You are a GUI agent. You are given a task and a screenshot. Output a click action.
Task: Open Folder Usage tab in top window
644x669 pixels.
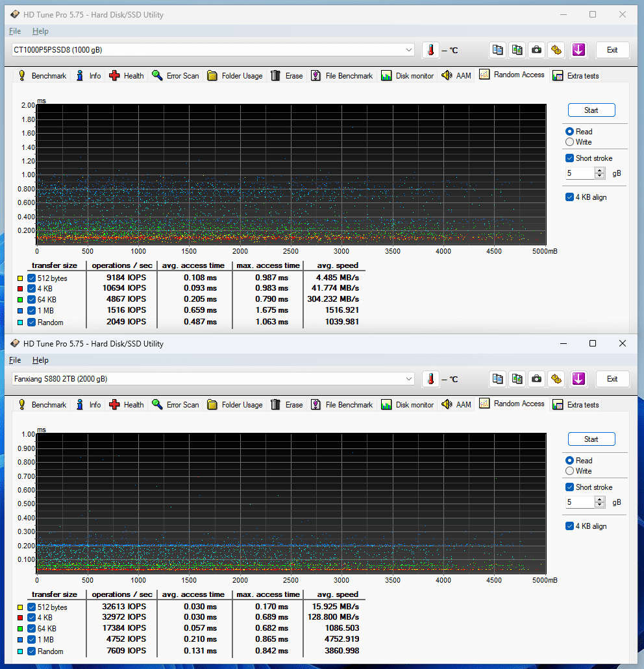(235, 76)
